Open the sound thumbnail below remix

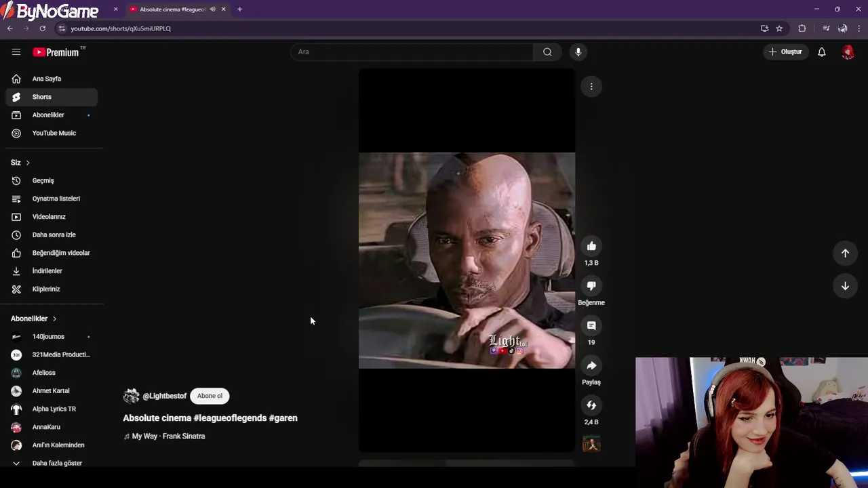pyautogui.click(x=591, y=444)
